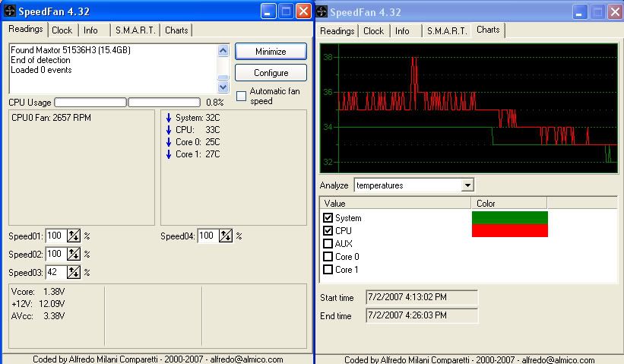Image resolution: width=624 pixels, height=364 pixels.
Task: Adjust the Speed04 spinner arrows
Action: click(226, 236)
